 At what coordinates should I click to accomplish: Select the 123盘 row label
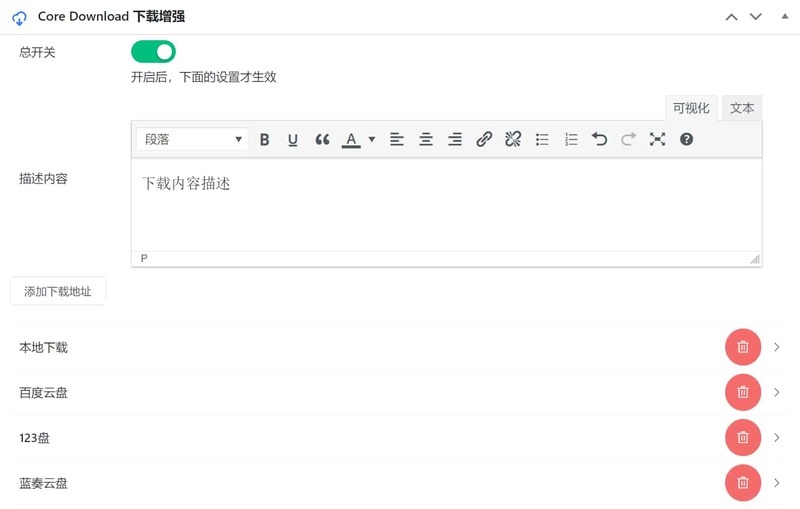tap(34, 438)
